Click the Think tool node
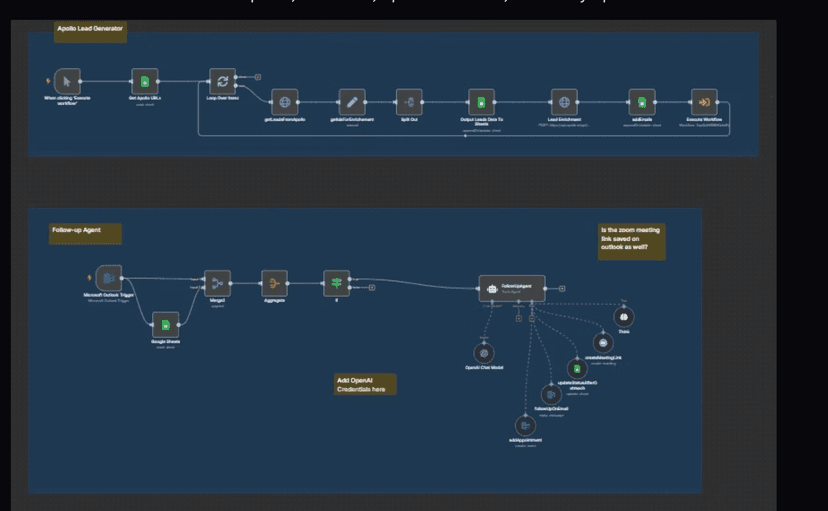The width and height of the screenshot is (828, 511). click(624, 318)
